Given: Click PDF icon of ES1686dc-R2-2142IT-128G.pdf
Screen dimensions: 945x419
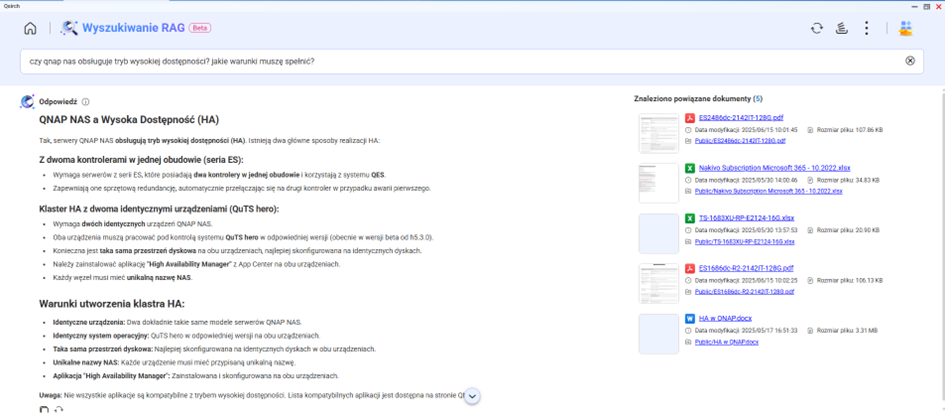Looking at the screenshot, I should [x=690, y=268].
